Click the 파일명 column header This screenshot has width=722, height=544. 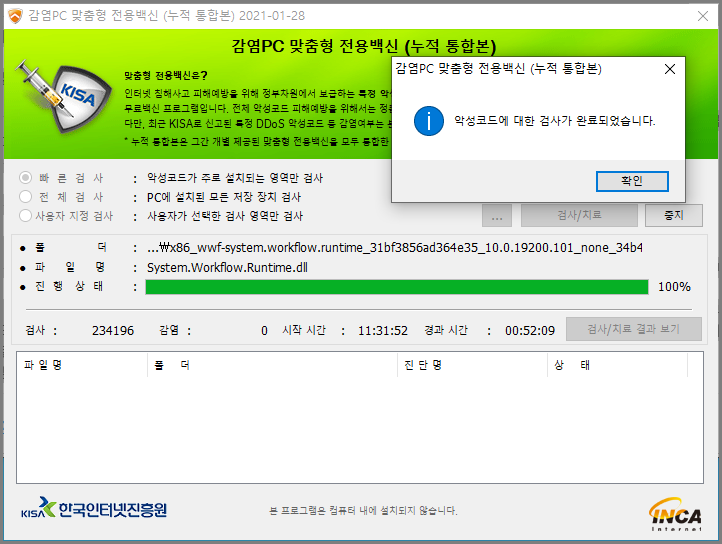point(82,365)
